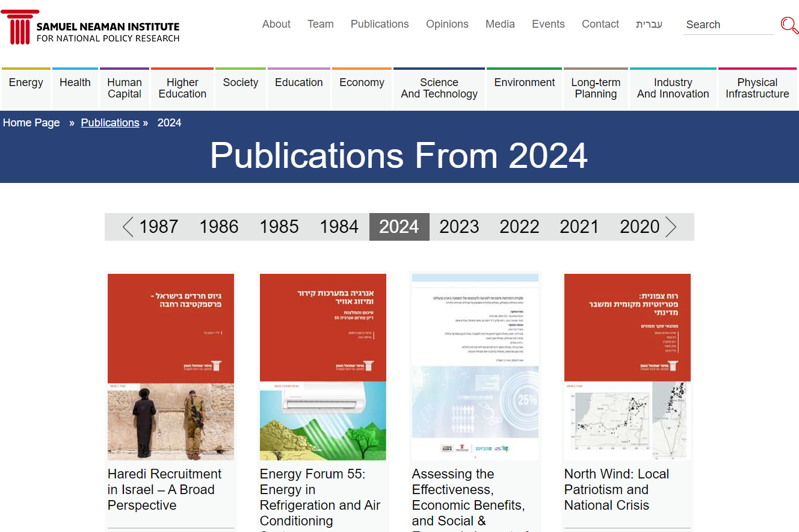Image resolution: width=799 pixels, height=532 pixels.
Task: Show later years with right arrow
Action: 671,227
